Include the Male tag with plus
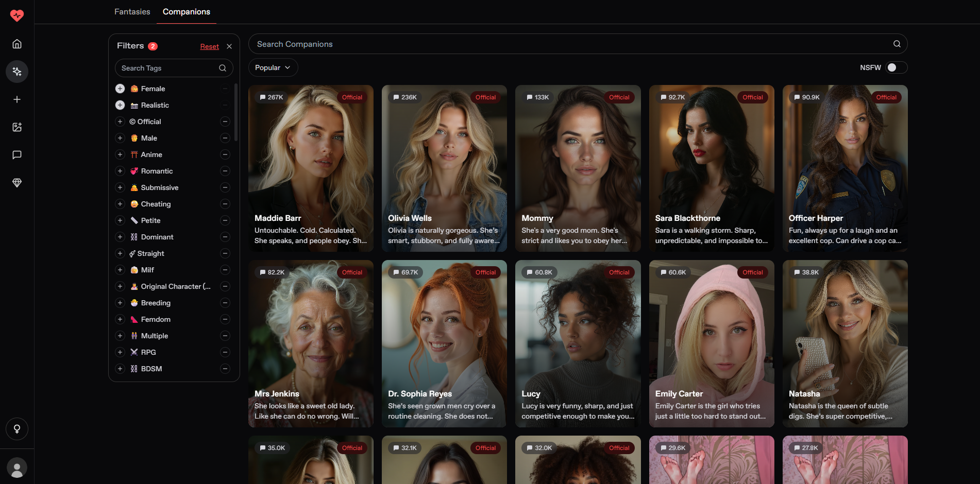Screen dimensions: 980x484 (120, 138)
